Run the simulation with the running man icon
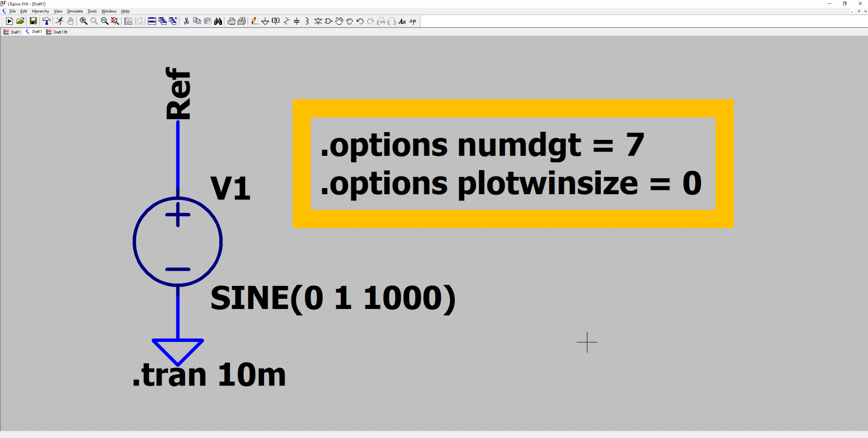Image resolution: width=868 pixels, height=438 pixels. (x=60, y=21)
